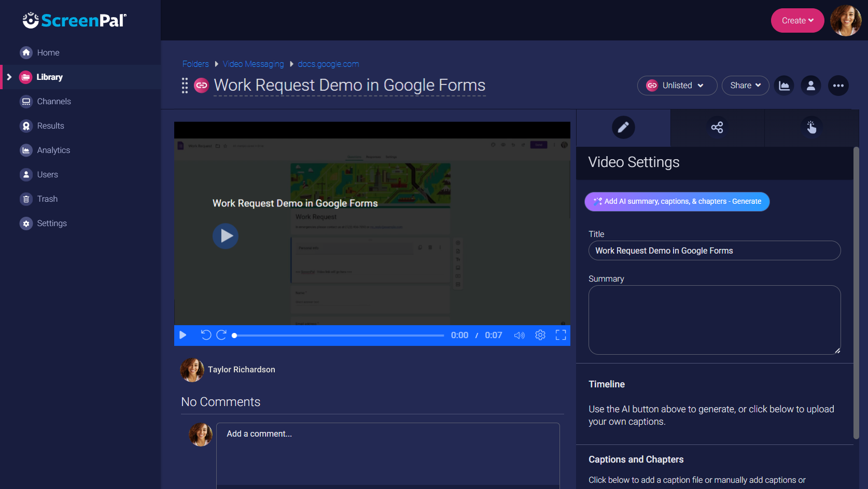The image size is (868, 489).
Task: Click the skip-forward icon in player
Action: [x=221, y=335]
